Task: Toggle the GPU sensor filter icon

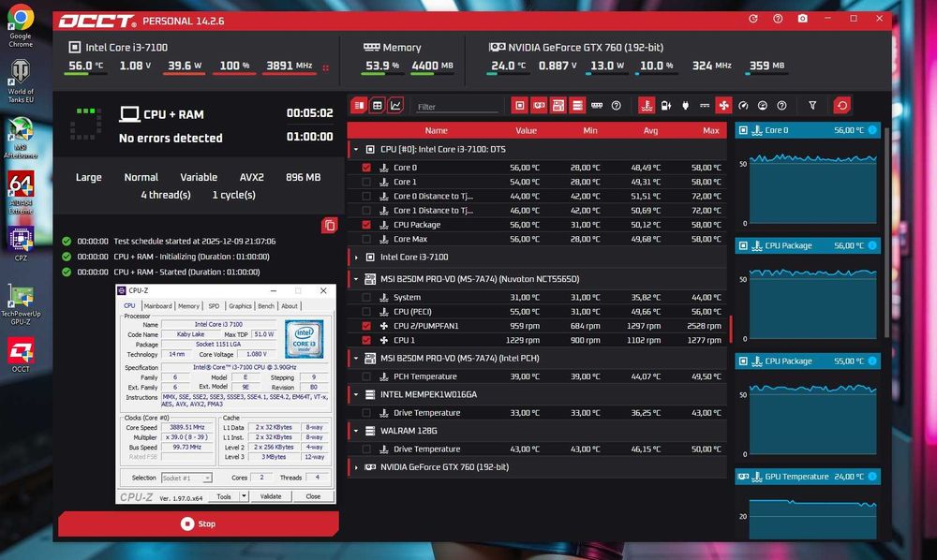Action: pyautogui.click(x=539, y=106)
